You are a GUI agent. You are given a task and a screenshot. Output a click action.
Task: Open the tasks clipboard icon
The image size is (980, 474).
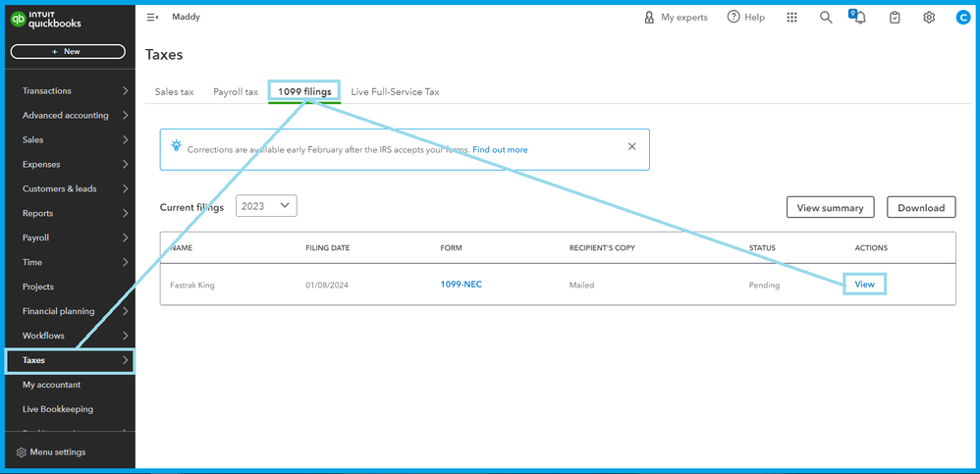point(895,18)
